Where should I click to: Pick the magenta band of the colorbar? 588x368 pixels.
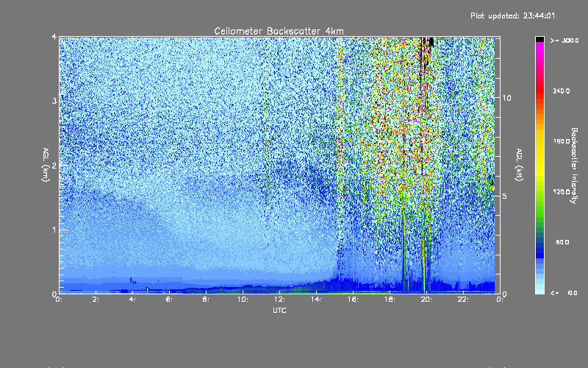[539, 51]
